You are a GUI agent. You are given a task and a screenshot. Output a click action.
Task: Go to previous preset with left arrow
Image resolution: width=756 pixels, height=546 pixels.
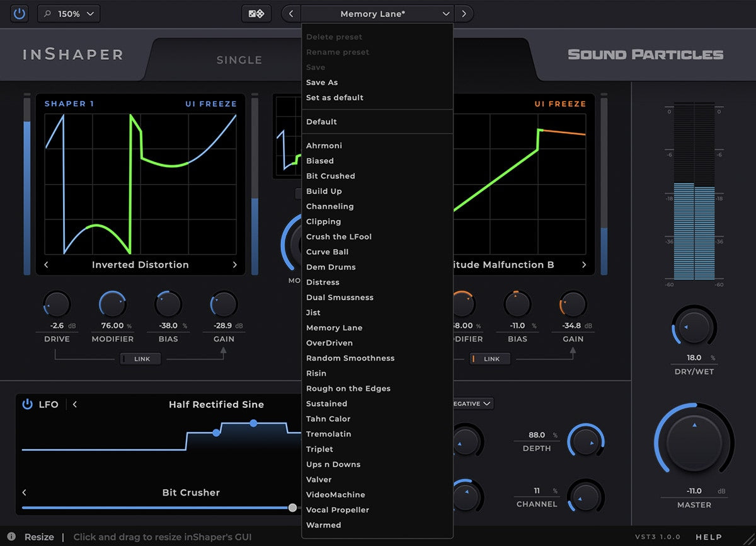click(x=290, y=13)
